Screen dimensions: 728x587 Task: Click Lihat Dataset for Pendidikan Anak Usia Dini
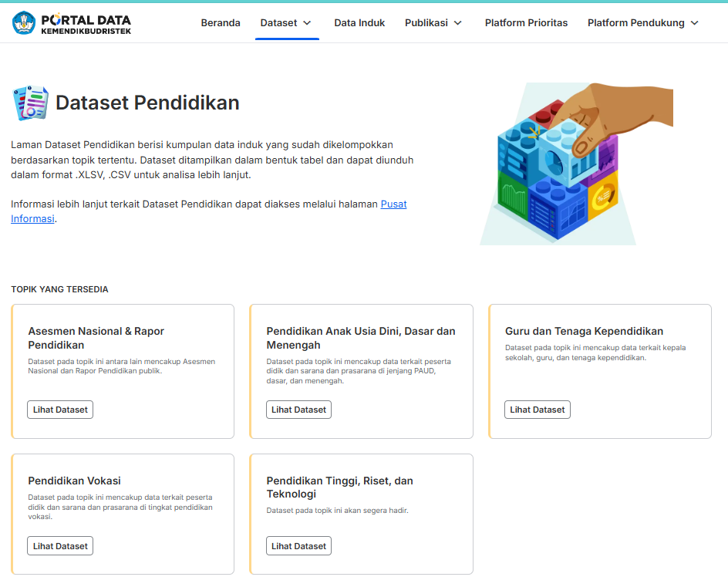[x=298, y=410]
